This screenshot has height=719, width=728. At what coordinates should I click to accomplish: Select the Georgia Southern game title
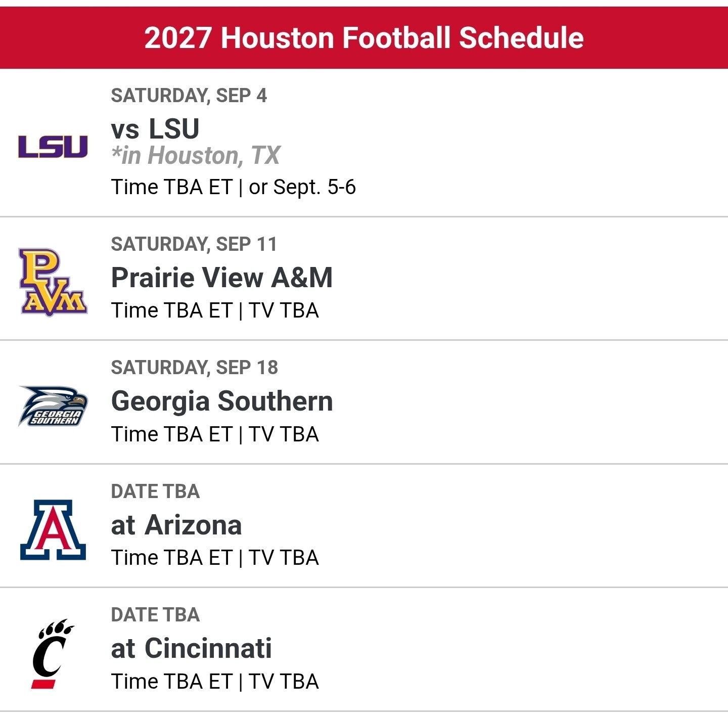pos(222,401)
